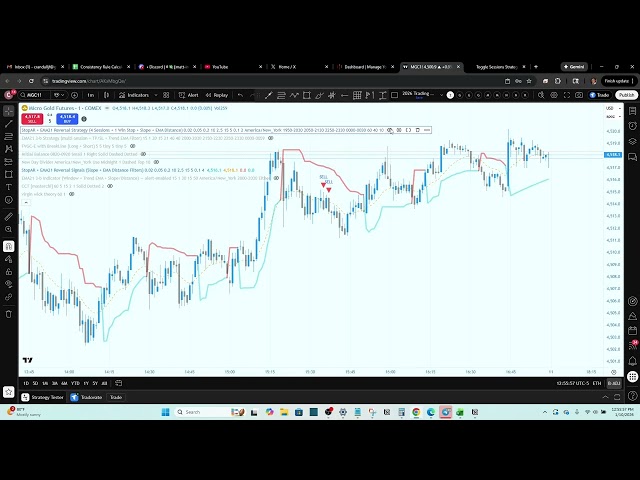The width and height of the screenshot is (640, 480).
Task: Click the Windows Start button
Action: [x=165, y=412]
